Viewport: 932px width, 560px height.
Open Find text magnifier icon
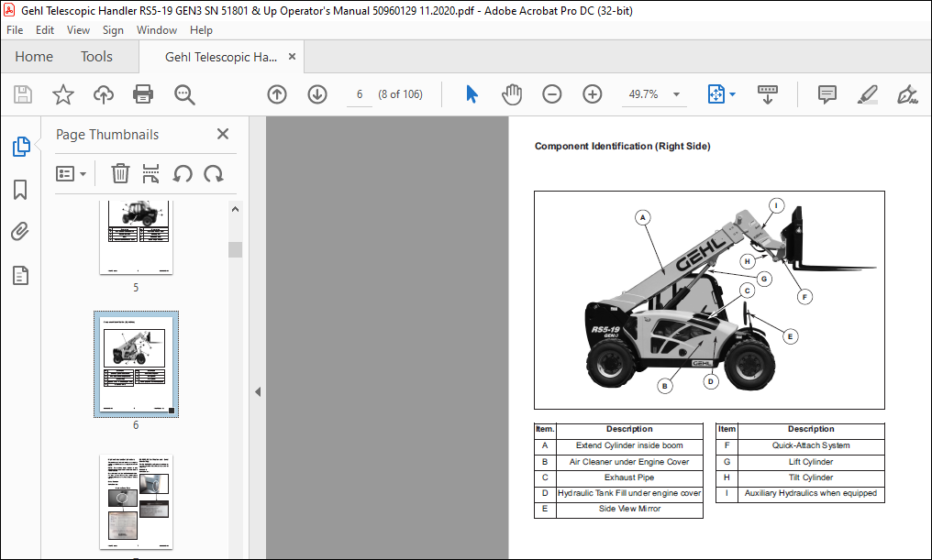184,94
